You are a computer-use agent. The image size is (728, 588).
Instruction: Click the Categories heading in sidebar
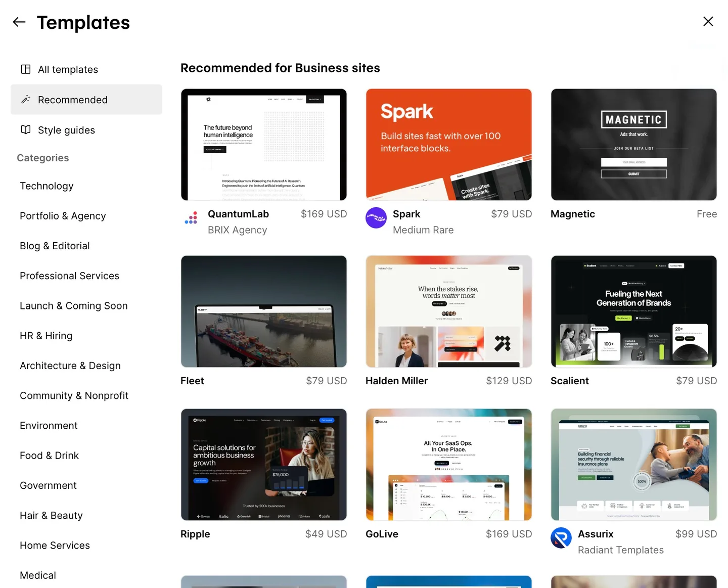tap(43, 158)
